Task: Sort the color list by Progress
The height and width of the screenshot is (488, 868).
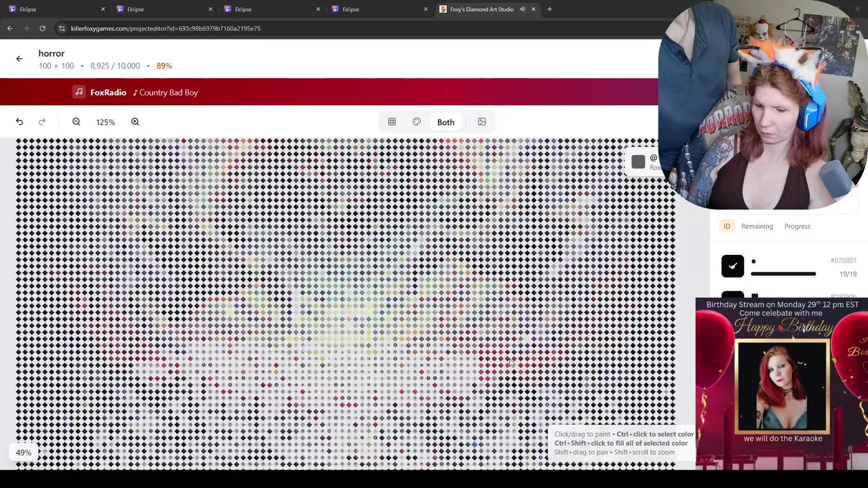Action: [797, 226]
